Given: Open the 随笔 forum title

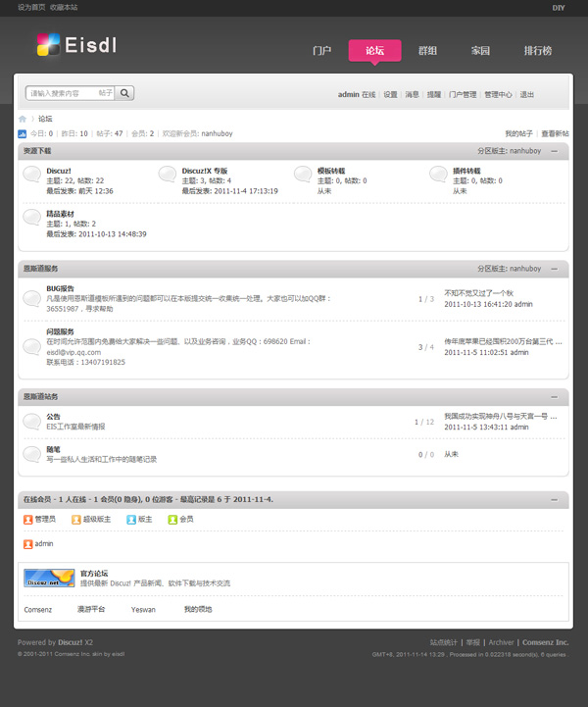Looking at the screenshot, I should pyautogui.click(x=53, y=449).
